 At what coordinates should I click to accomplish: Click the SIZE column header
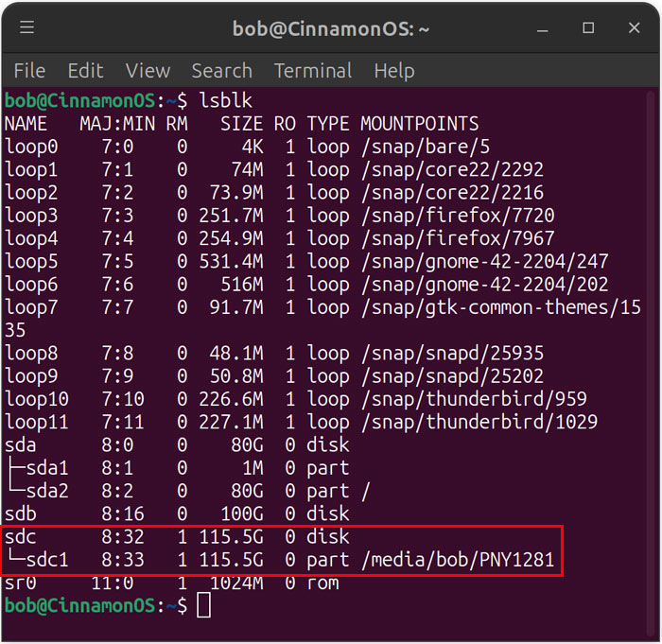242,124
